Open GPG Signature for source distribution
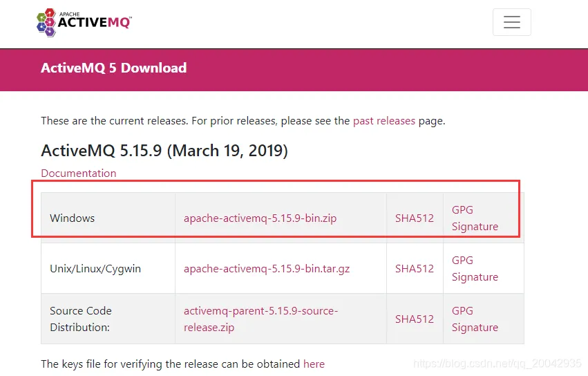 [475, 319]
